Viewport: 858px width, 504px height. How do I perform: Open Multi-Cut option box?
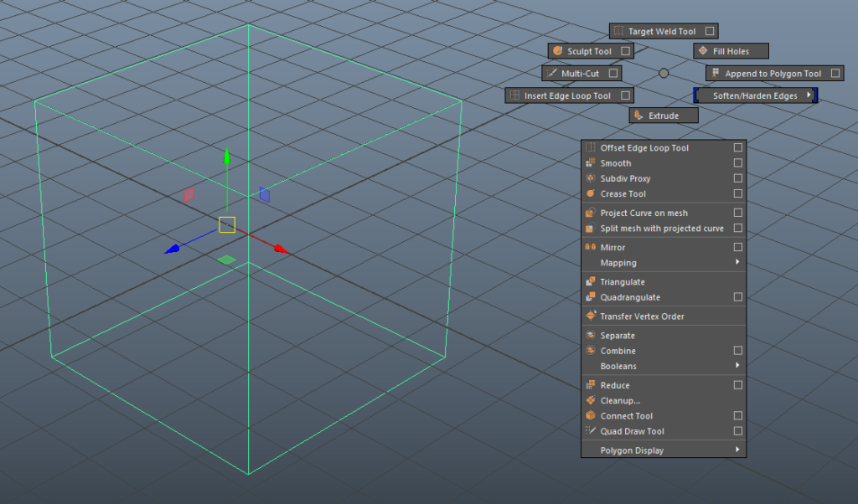click(x=613, y=73)
